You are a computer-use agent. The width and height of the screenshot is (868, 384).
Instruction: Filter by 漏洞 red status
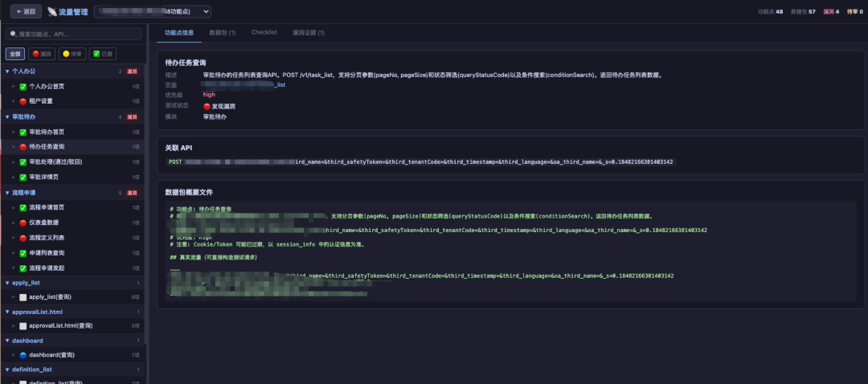[x=42, y=54]
